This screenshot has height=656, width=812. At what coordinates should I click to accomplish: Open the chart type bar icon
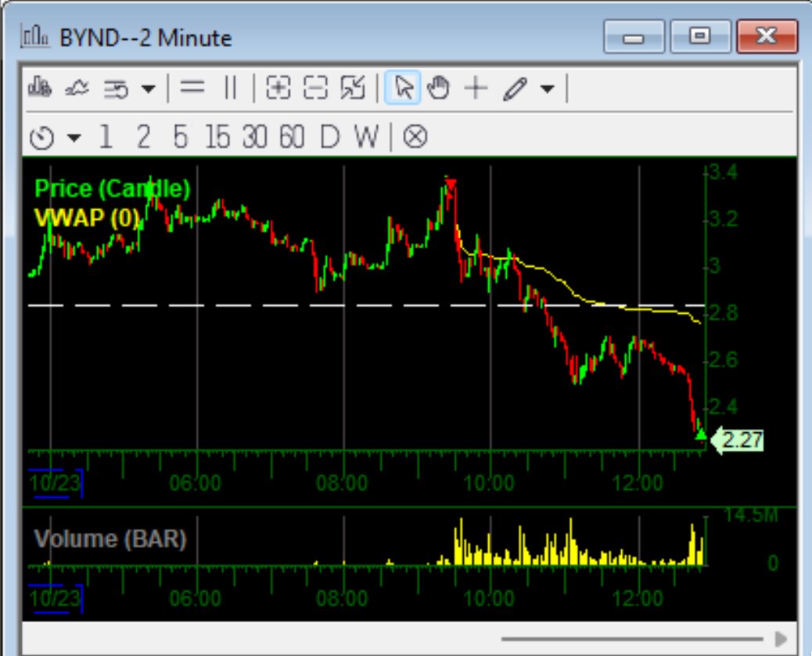(x=39, y=88)
